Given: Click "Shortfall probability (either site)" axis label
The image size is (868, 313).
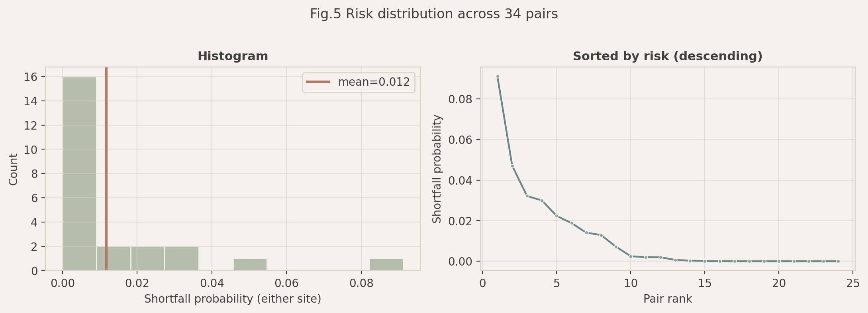Looking at the screenshot, I should [233, 299].
